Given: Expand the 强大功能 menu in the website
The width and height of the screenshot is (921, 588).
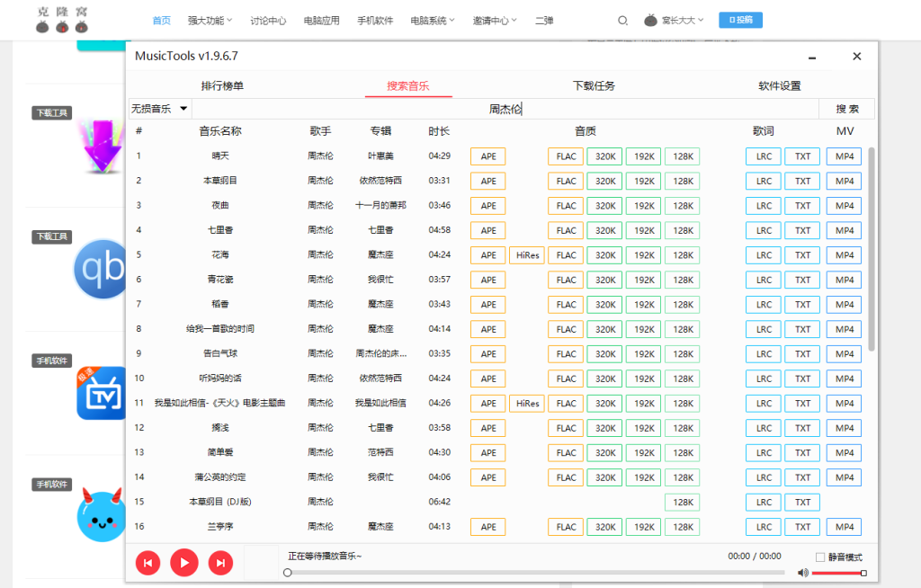Looking at the screenshot, I should pyautogui.click(x=210, y=21).
